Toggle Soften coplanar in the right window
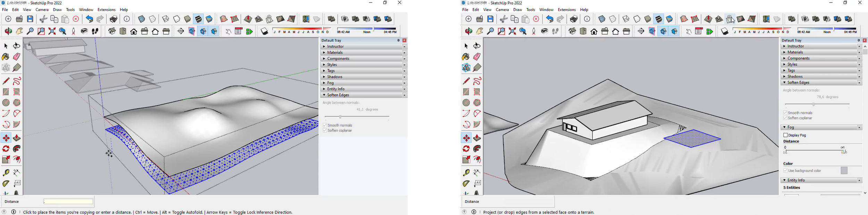This screenshot has height=215, width=868. tap(785, 118)
